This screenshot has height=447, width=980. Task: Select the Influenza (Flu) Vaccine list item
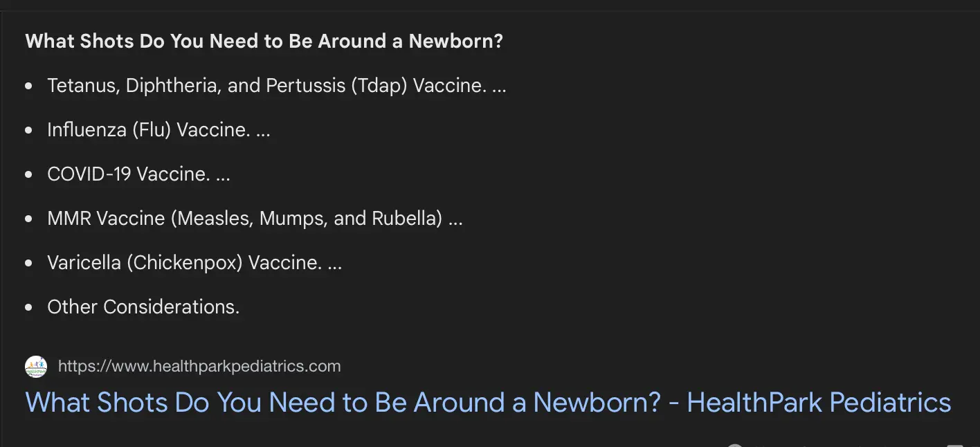pos(148,130)
